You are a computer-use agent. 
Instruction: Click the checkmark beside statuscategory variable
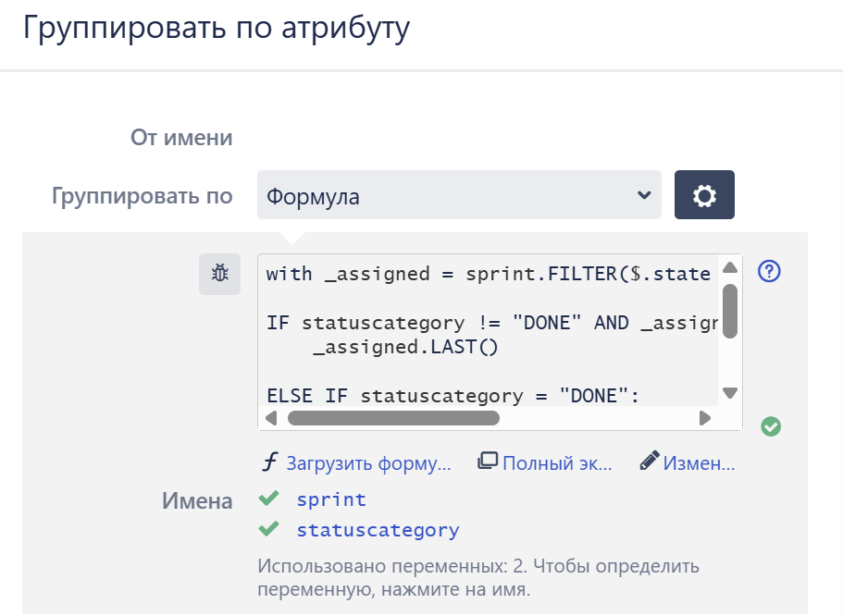coord(268,529)
